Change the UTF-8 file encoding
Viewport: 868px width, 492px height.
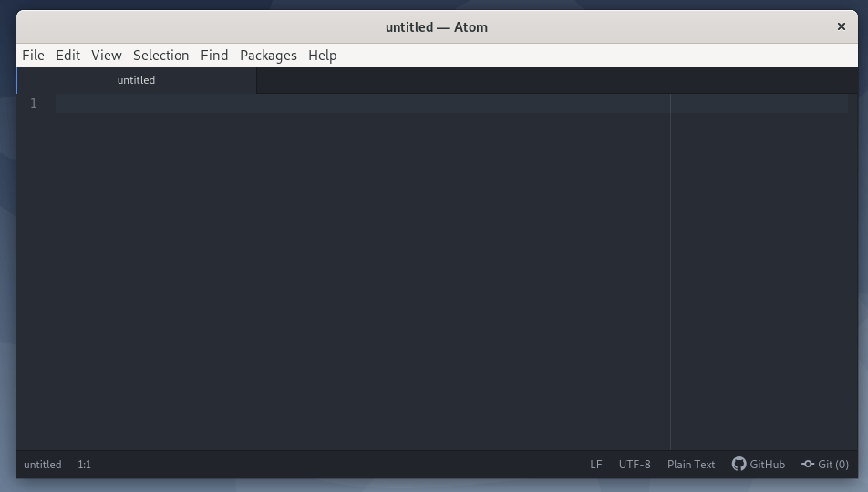(635, 465)
